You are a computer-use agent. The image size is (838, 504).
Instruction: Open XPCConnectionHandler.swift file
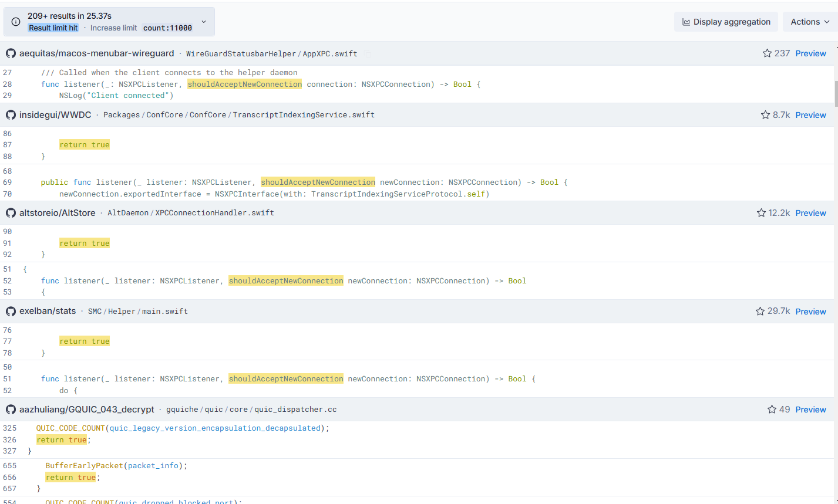[214, 213]
